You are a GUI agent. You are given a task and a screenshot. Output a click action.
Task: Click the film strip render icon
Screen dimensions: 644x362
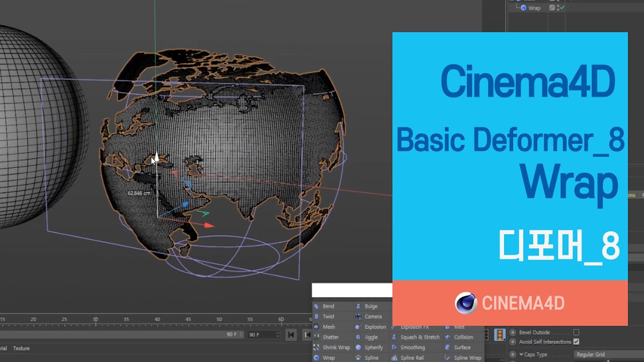pos(500,335)
